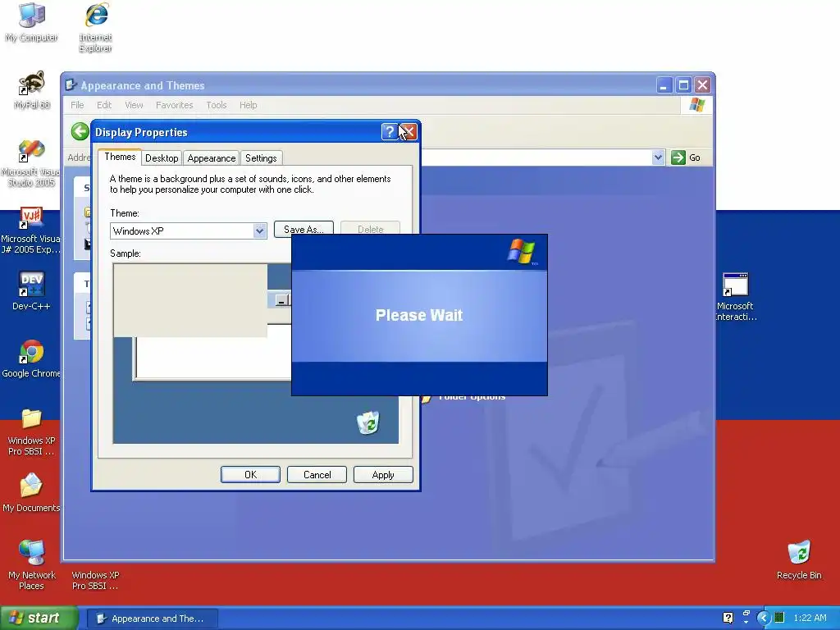Open Microsoft Interactive shortcut on right side

point(735,297)
